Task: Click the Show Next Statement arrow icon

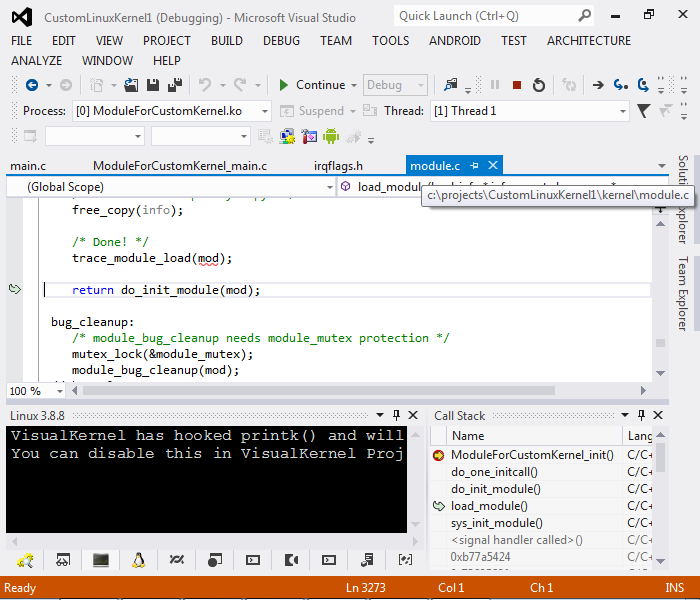Action: coord(598,85)
